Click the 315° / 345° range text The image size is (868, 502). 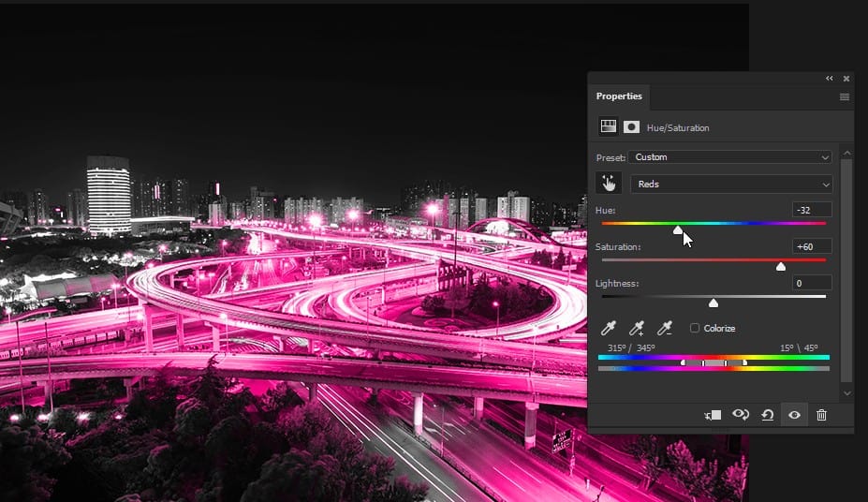point(631,347)
